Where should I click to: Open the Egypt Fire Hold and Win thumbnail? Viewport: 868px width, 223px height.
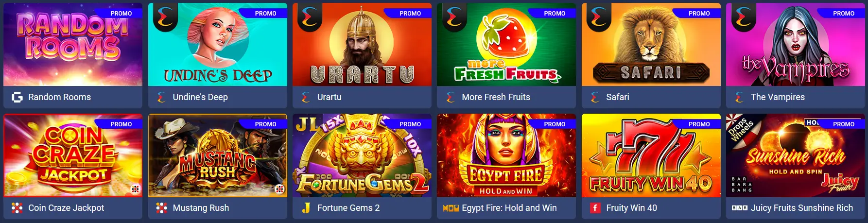point(506,155)
